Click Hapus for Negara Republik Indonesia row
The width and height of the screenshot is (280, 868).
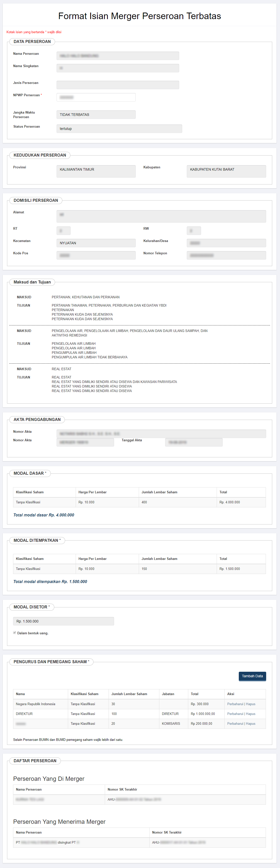[250, 704]
